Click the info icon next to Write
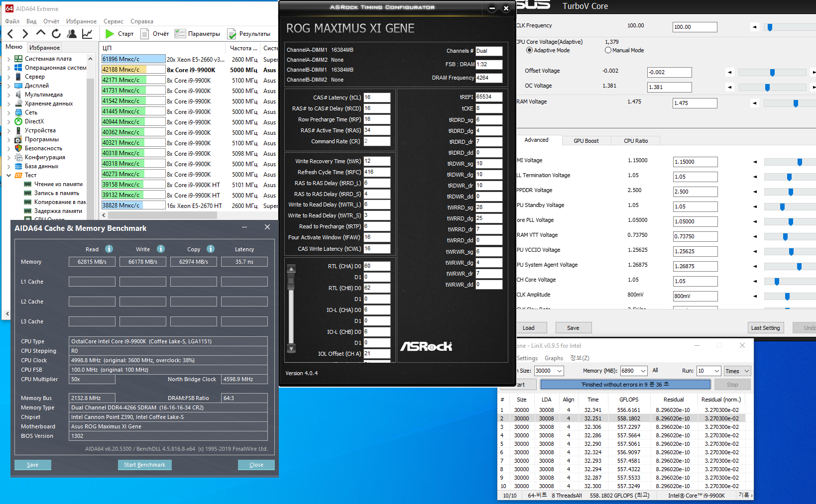Viewport: 816px width, 504px height. pyautogui.click(x=161, y=249)
